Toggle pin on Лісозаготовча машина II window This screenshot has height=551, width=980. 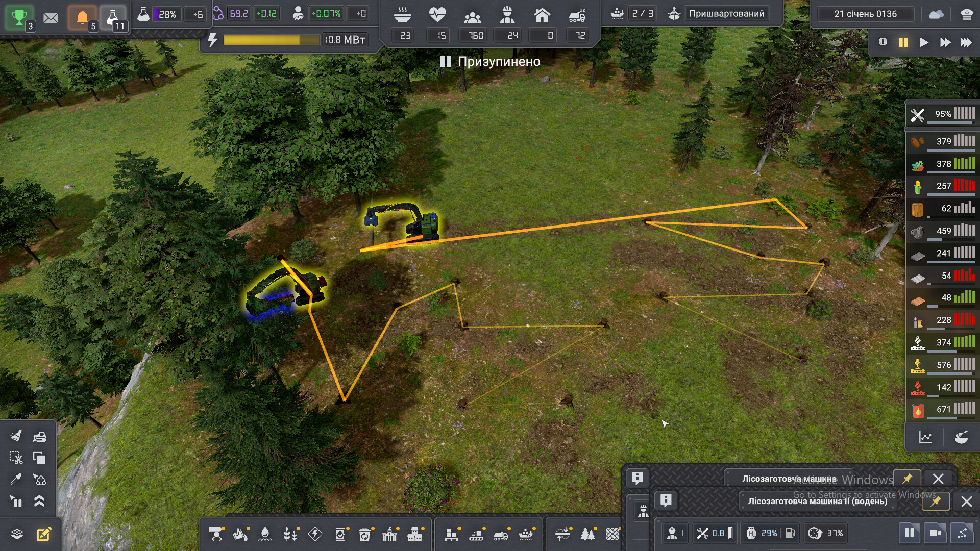(x=936, y=501)
